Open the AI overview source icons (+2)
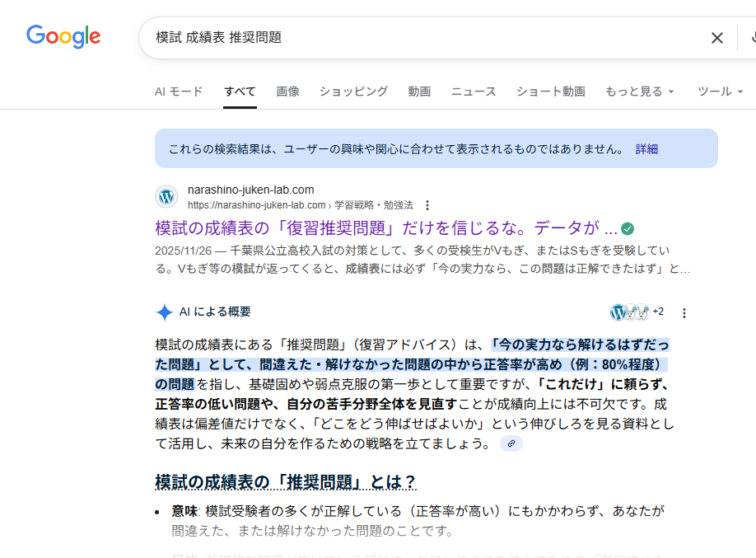The height and width of the screenshot is (558, 756). [x=637, y=312]
